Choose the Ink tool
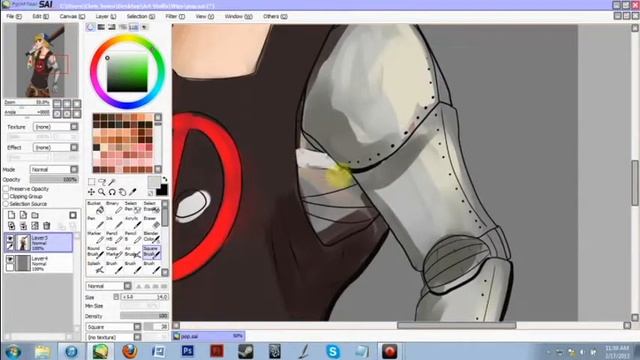Screen dimensions: 640x360 click(x=114, y=222)
